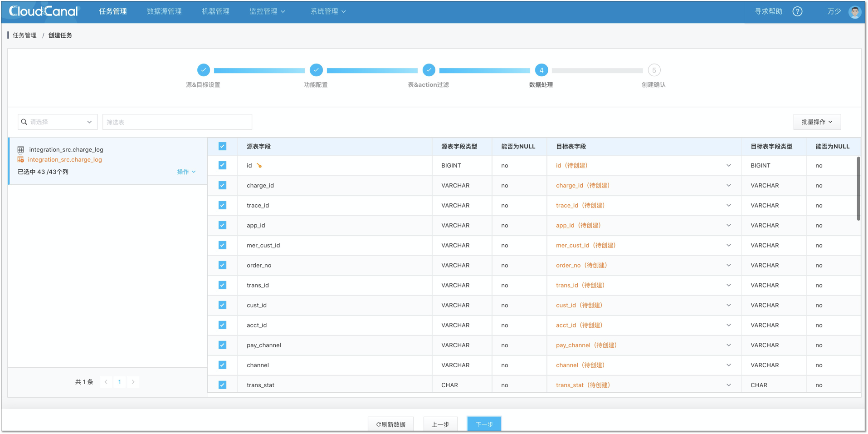Uncheck the acct_id field checkbox
The height and width of the screenshot is (434, 868).
click(222, 325)
